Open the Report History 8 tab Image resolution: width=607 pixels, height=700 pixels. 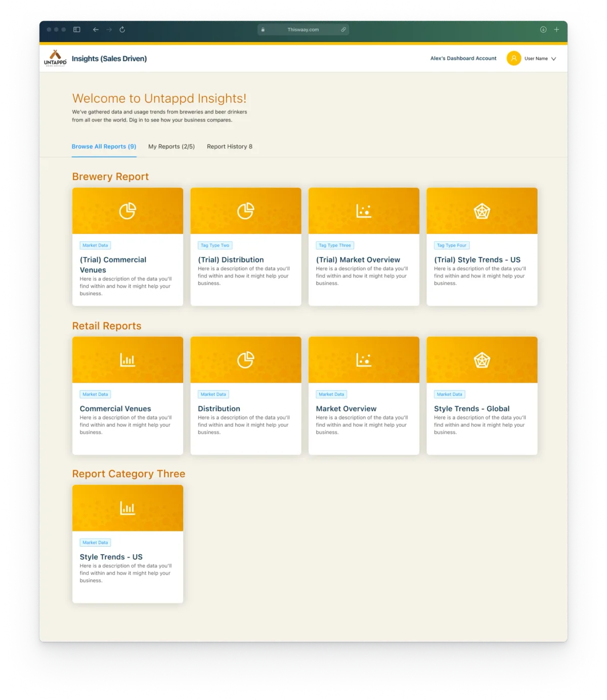pos(230,146)
